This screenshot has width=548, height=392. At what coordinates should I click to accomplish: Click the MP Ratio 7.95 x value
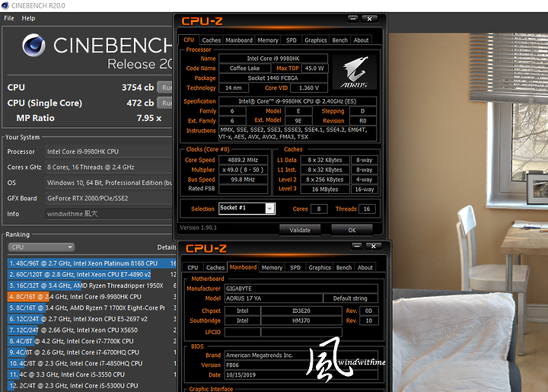(149, 118)
